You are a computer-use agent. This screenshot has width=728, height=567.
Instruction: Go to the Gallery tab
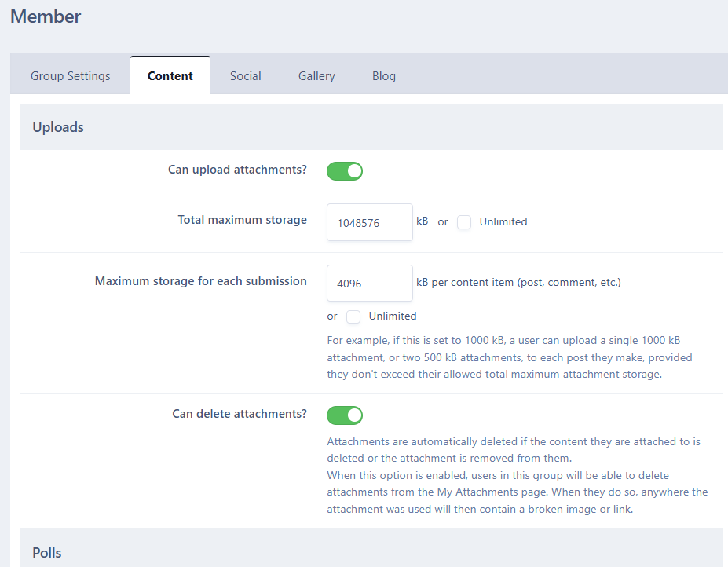(x=316, y=76)
